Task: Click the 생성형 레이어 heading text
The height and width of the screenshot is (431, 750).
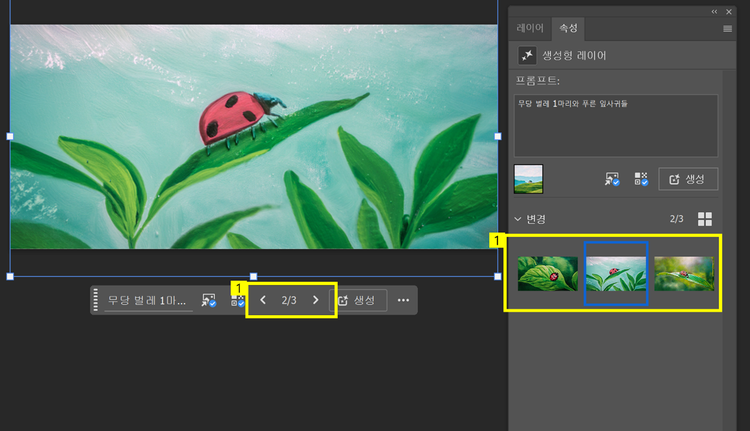Action: coord(574,55)
